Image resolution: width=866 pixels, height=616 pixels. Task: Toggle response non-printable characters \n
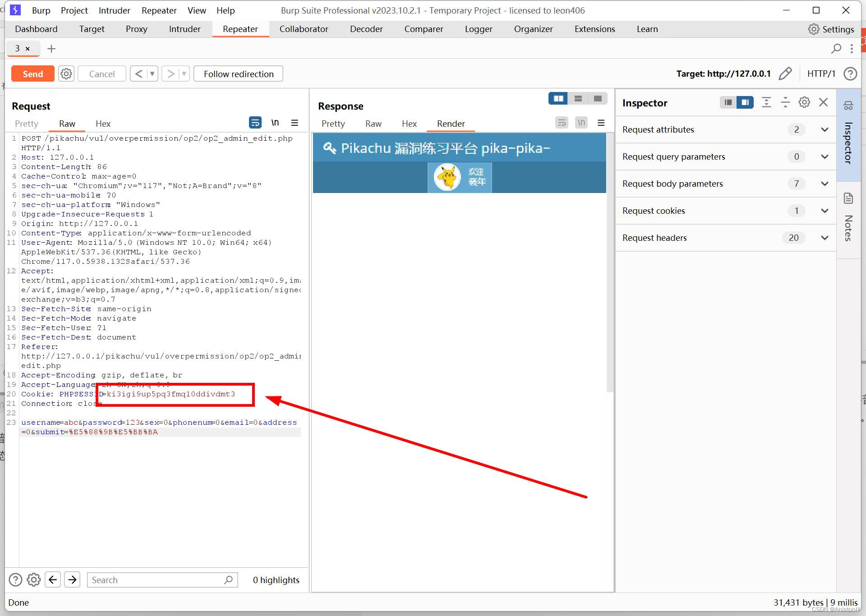[581, 123]
